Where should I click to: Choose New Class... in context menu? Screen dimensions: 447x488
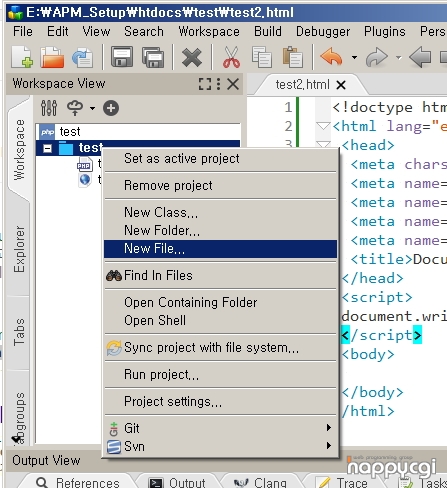(220, 212)
